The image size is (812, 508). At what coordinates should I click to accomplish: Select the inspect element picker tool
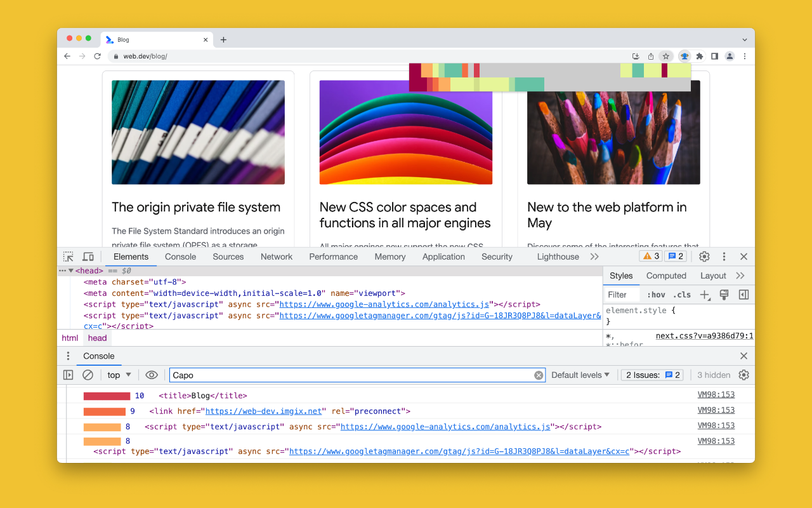68,257
